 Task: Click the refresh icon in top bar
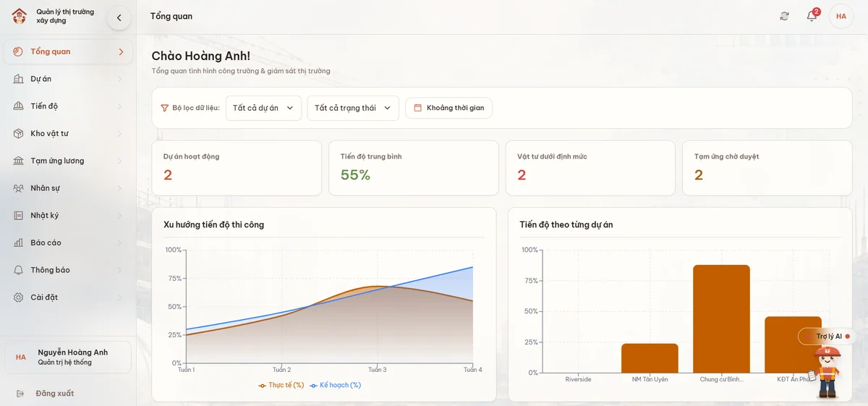click(x=784, y=16)
